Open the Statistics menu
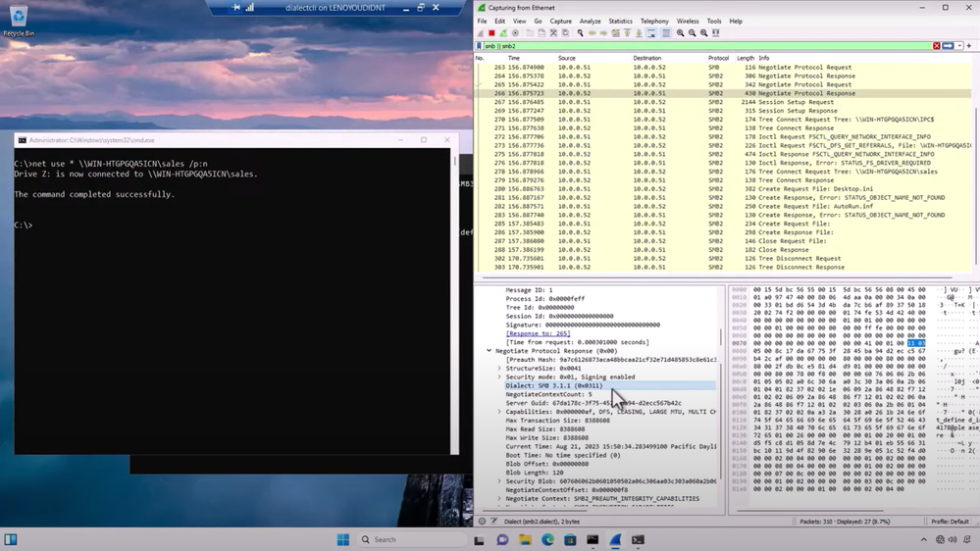 coord(621,22)
